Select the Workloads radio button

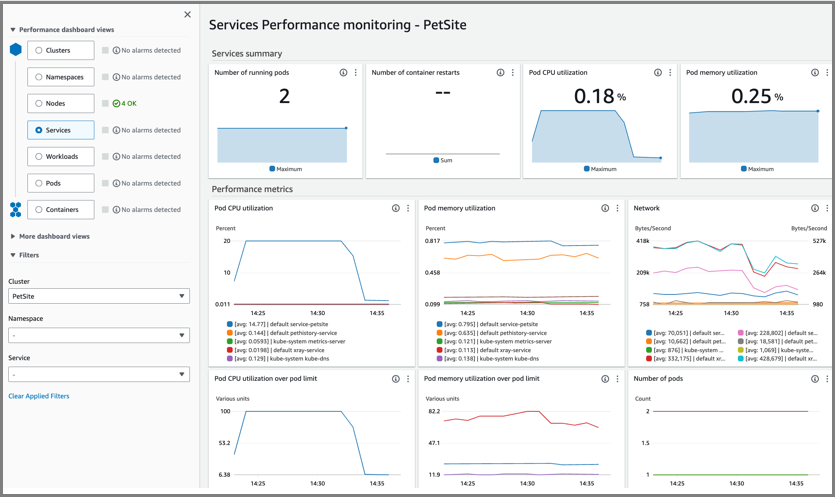click(38, 157)
